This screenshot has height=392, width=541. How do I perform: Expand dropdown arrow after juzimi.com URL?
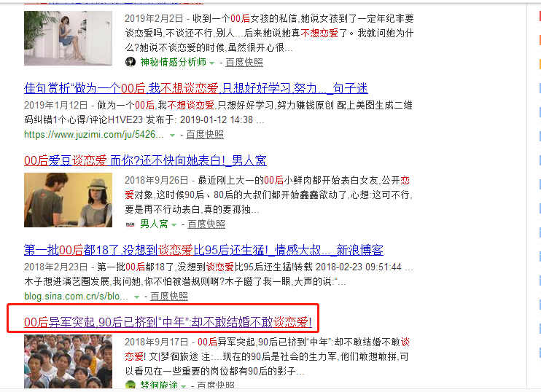click(172, 136)
